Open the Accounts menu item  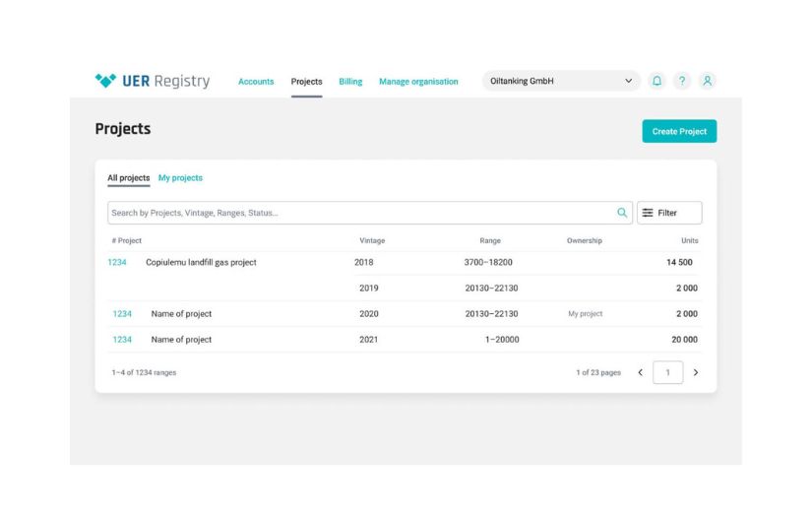(256, 82)
